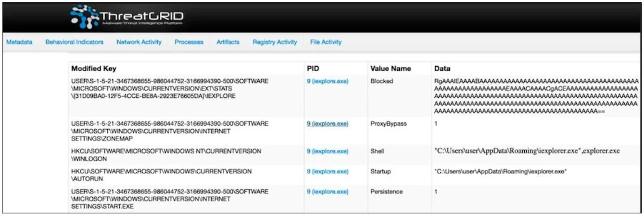The height and width of the screenshot is (216, 644).
Task: Go to the Artifacts tab
Action: [x=228, y=42]
